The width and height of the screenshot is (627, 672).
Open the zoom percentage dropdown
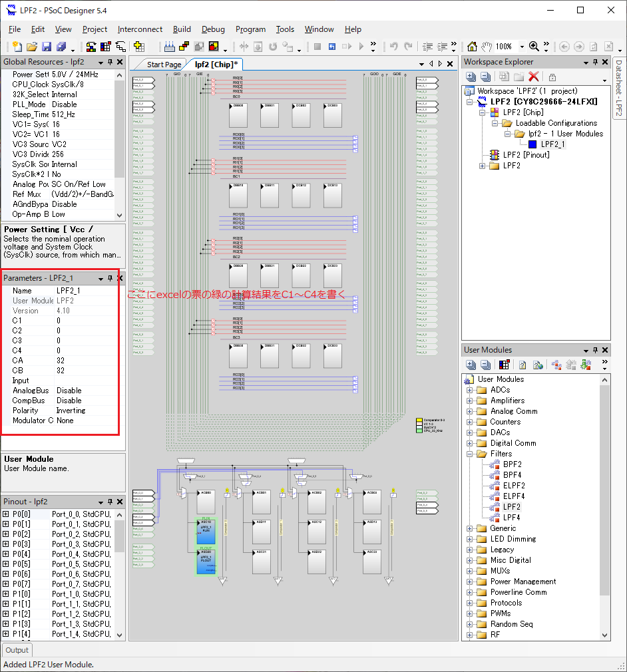pyautogui.click(x=522, y=47)
